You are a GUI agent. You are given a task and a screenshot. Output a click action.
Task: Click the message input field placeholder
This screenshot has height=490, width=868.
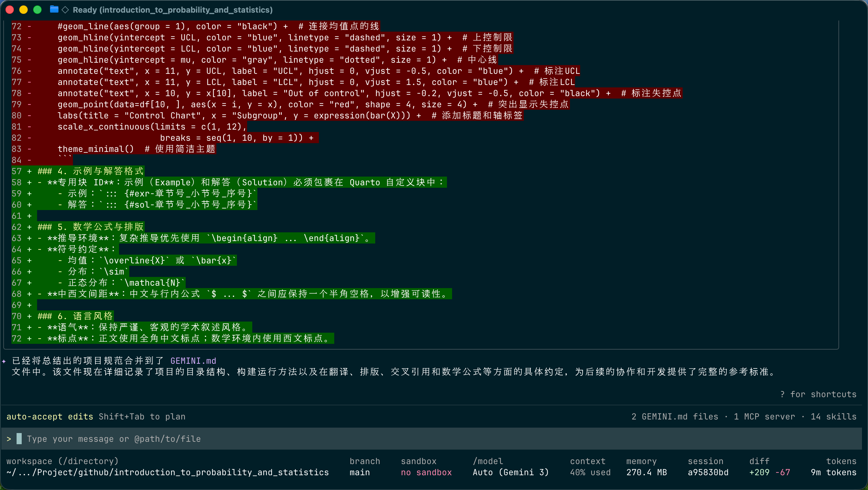pyautogui.click(x=114, y=439)
